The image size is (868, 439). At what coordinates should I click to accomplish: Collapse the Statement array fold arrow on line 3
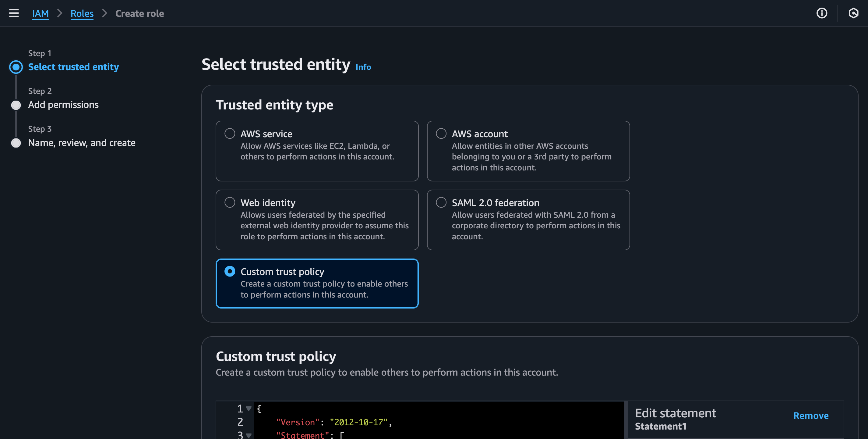pos(249,435)
